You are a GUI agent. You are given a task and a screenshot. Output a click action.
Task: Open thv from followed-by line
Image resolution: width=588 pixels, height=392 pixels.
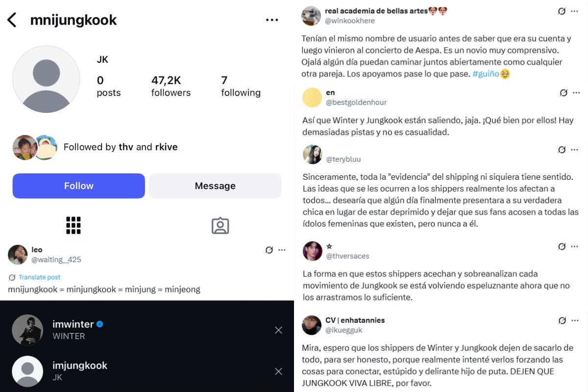coord(126,147)
